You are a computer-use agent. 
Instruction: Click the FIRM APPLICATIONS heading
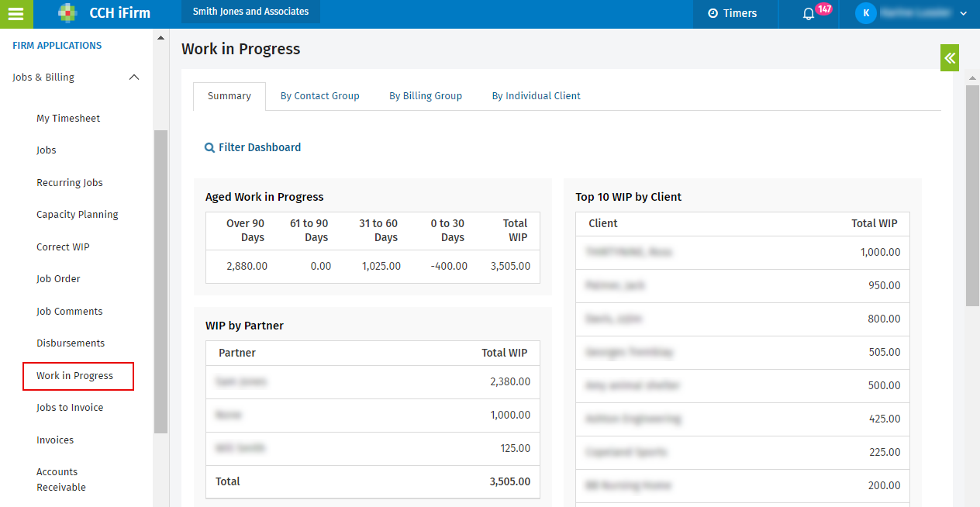pos(57,46)
